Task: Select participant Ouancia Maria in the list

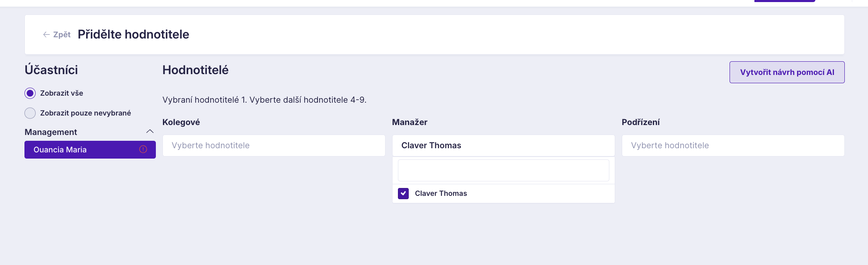Action: tap(90, 149)
